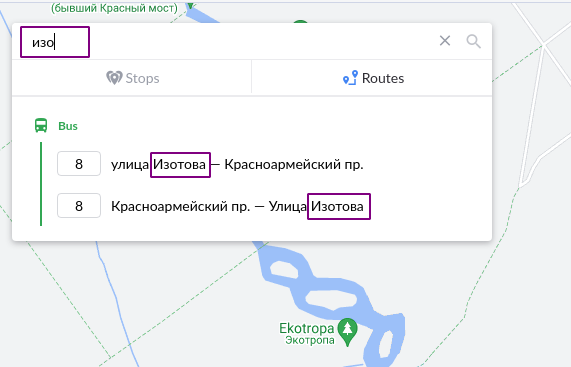Click green map marker above the search box
571x367 pixels.
[300, 22]
